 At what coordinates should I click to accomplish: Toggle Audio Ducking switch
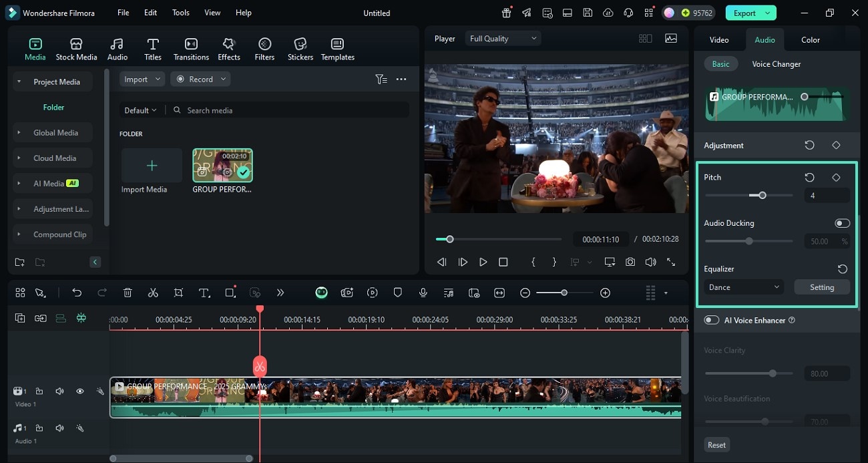click(842, 223)
